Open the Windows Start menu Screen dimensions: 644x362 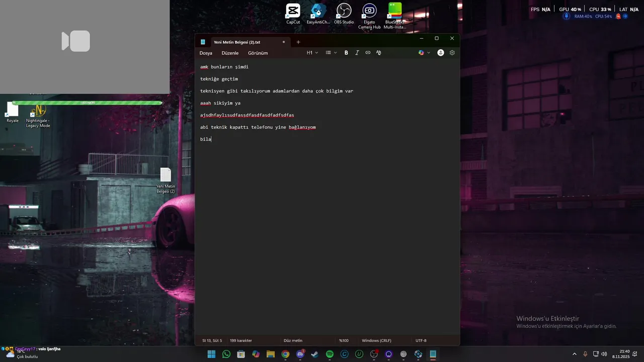click(x=211, y=354)
